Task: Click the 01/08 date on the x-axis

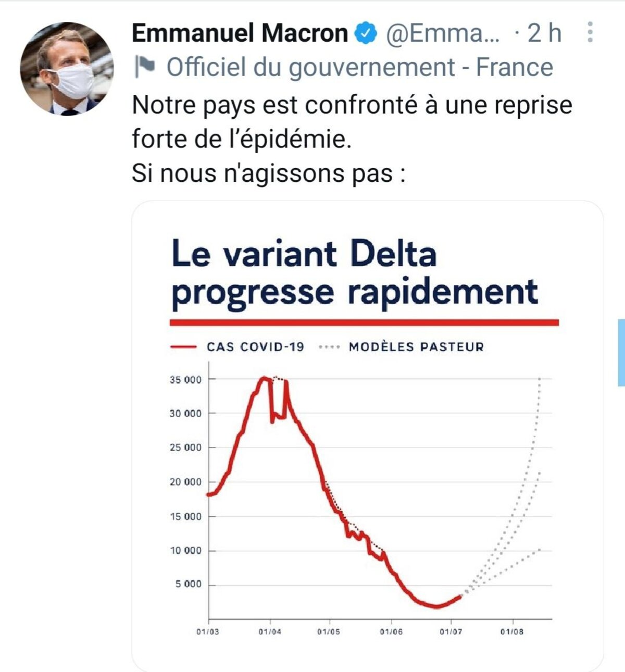Action: click(x=512, y=631)
